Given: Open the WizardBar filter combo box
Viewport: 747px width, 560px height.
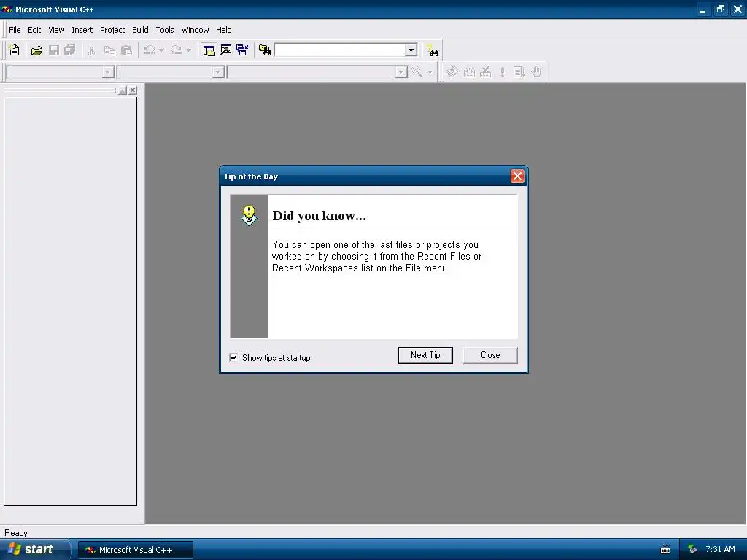Looking at the screenshot, I should (171, 72).
